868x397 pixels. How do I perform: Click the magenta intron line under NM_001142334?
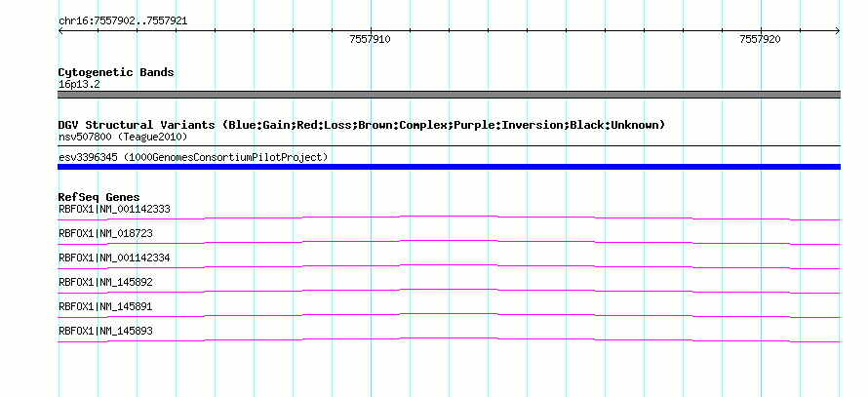point(449,266)
